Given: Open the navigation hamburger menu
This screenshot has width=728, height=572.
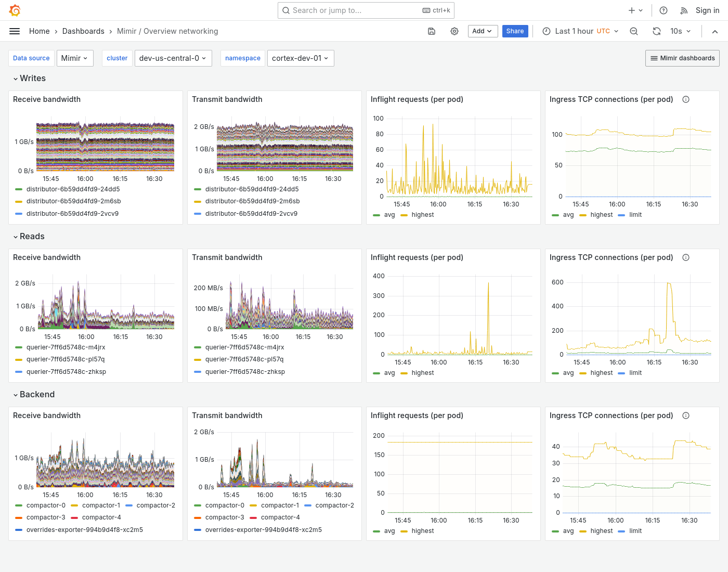Looking at the screenshot, I should coord(15,31).
